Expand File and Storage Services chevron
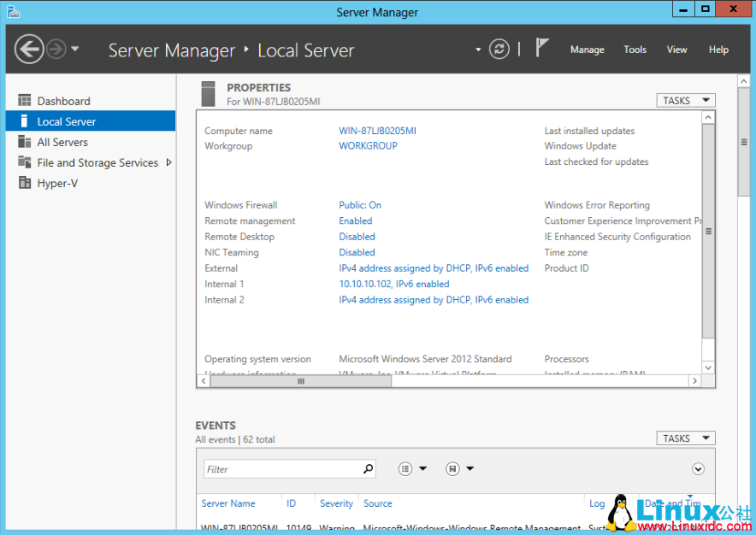756x535 pixels. [x=169, y=162]
